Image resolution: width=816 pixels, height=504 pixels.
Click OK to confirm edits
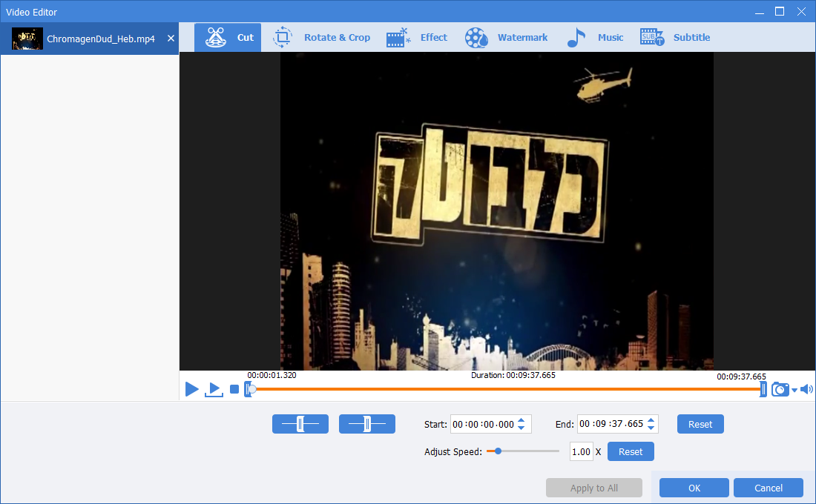pos(694,488)
